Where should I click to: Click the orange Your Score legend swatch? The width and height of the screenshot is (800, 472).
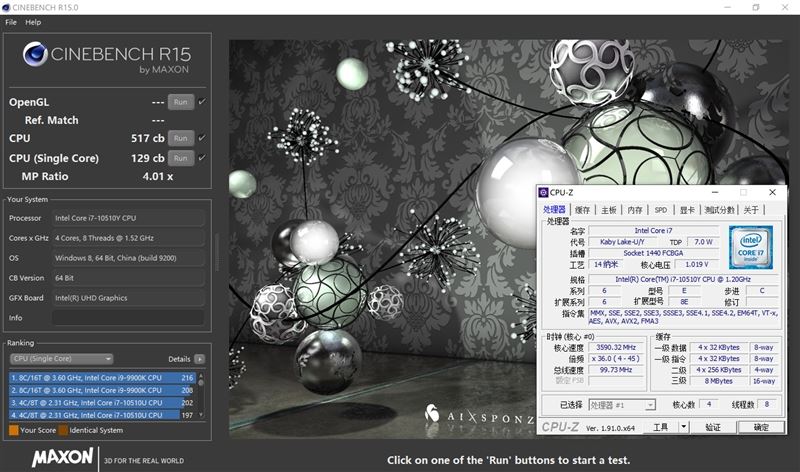tap(14, 430)
